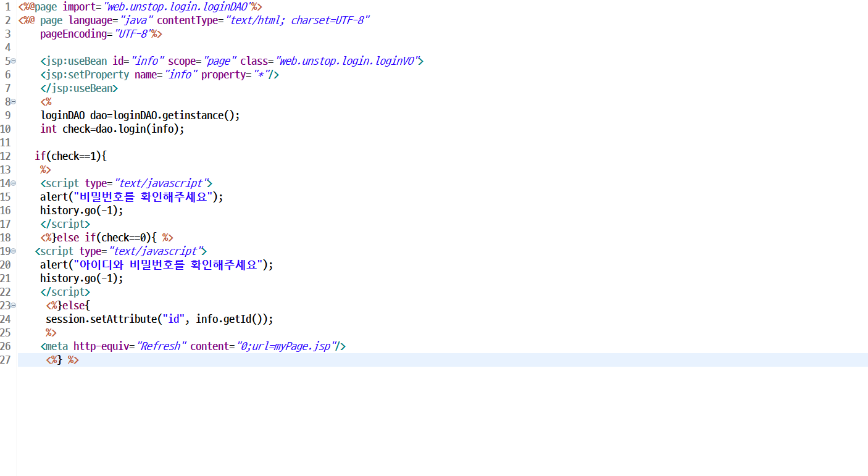This screenshot has width=868, height=476.
Task: Click line number 1 in the gutter
Action: 8,7
